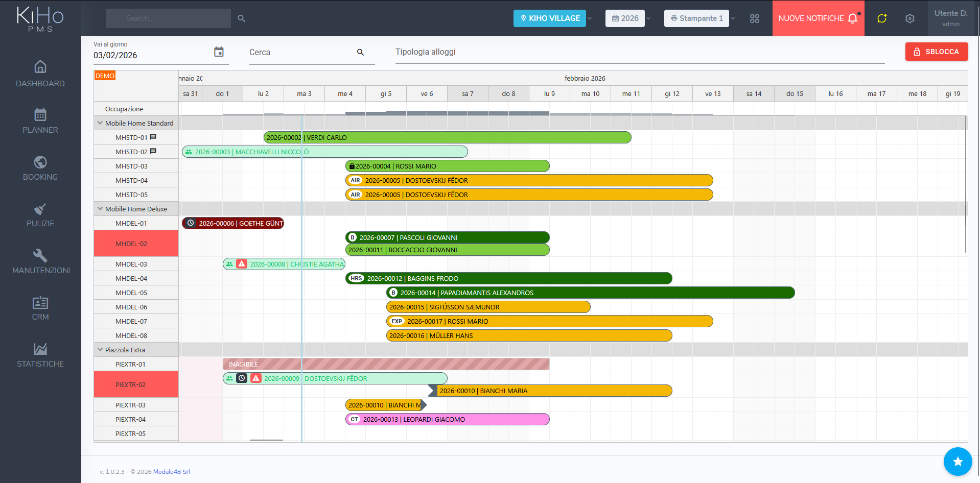980x483 pixels.
Task: Select the PIEXTR-05 unit row
Action: (136, 433)
